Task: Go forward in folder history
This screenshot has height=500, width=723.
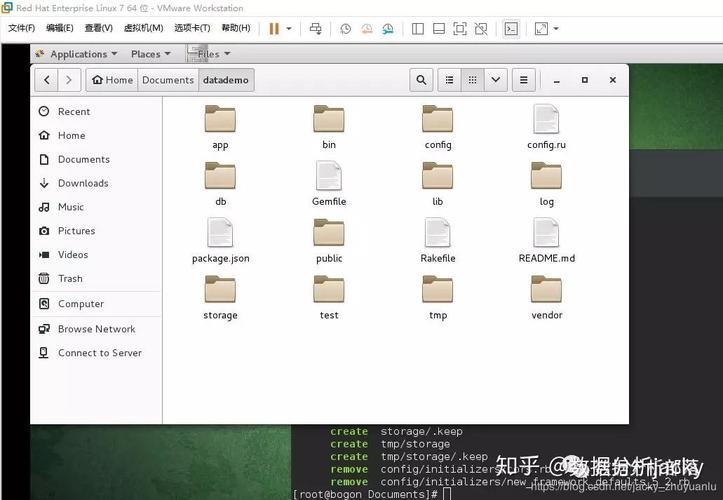Action: [x=69, y=80]
